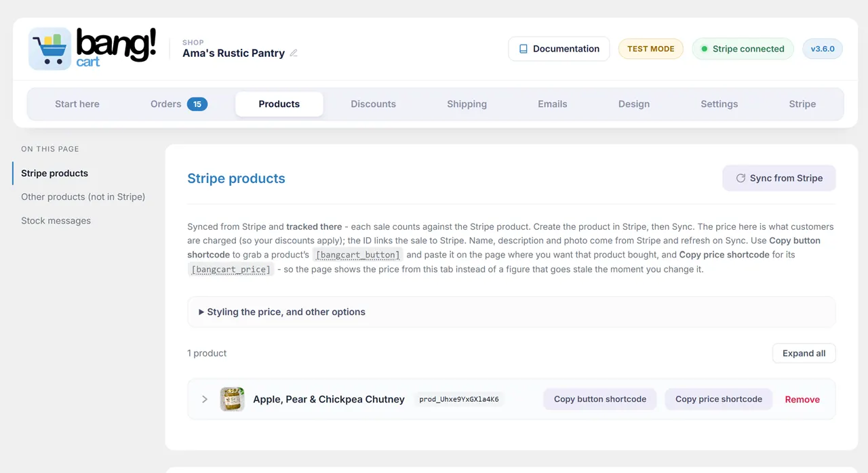
Task: Switch to the Start here tab
Action: pyautogui.click(x=77, y=104)
